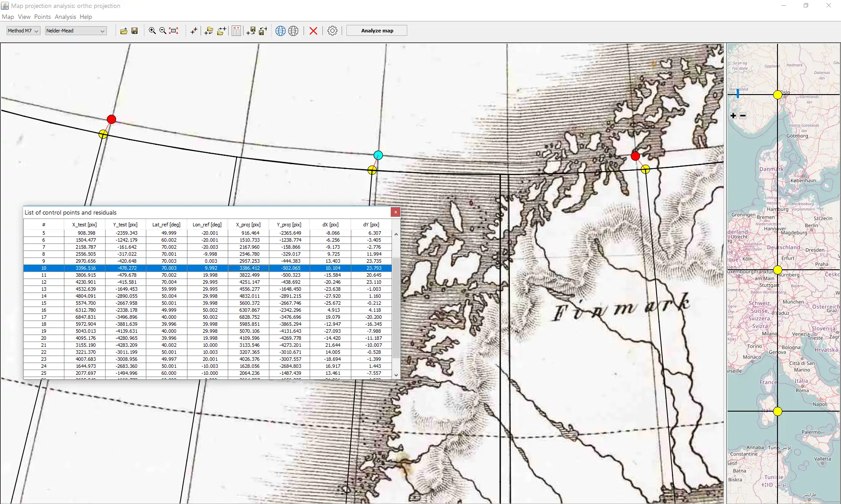This screenshot has height=504, width=841.
Task: Click the Analyze map button
Action: click(377, 31)
